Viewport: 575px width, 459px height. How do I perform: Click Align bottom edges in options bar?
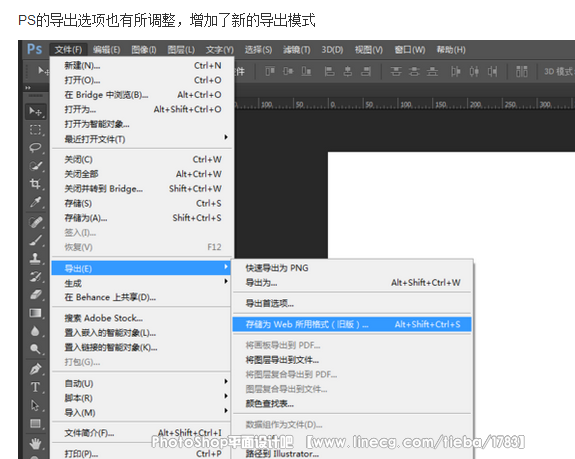tap(306, 71)
